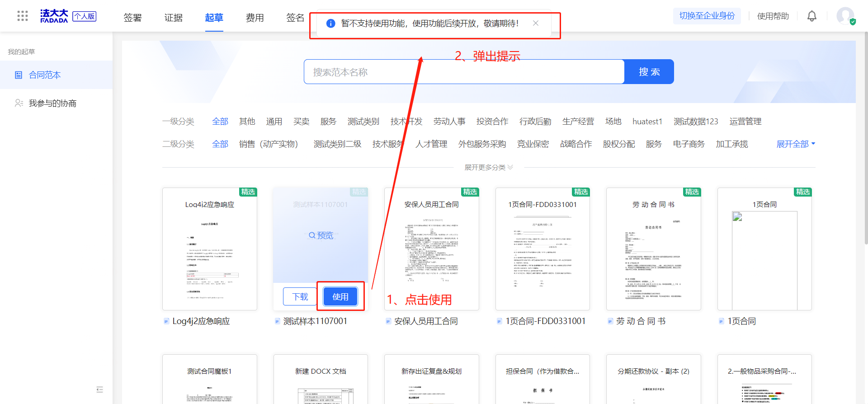Click the 使用 button on 测试样本1107001
868x404 pixels.
coord(340,296)
